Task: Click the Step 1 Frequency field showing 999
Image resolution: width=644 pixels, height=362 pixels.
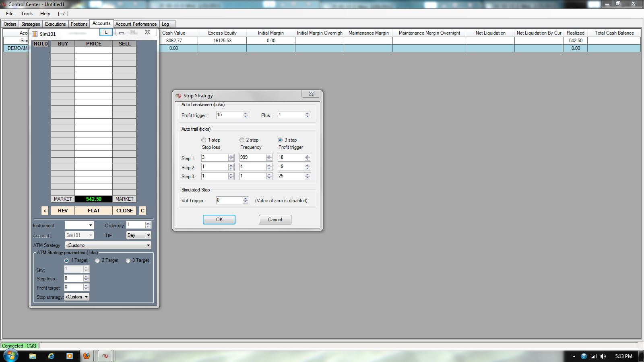Action: point(253,158)
